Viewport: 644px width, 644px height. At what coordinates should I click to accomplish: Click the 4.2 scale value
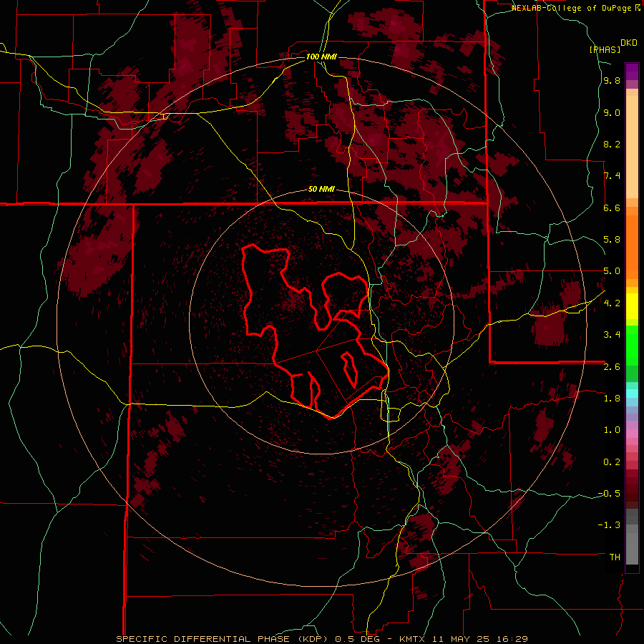click(x=612, y=303)
